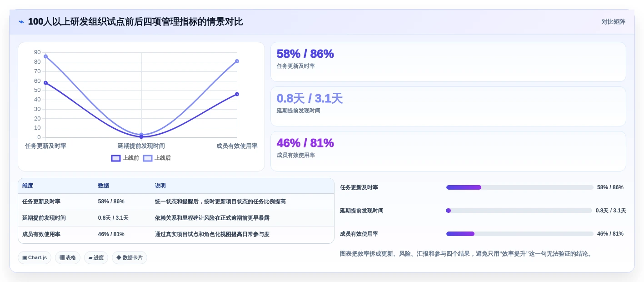Screen dimensions: 644x282
Task: Click the 延期提前发现时间 x-axis label
Action: [x=141, y=146]
